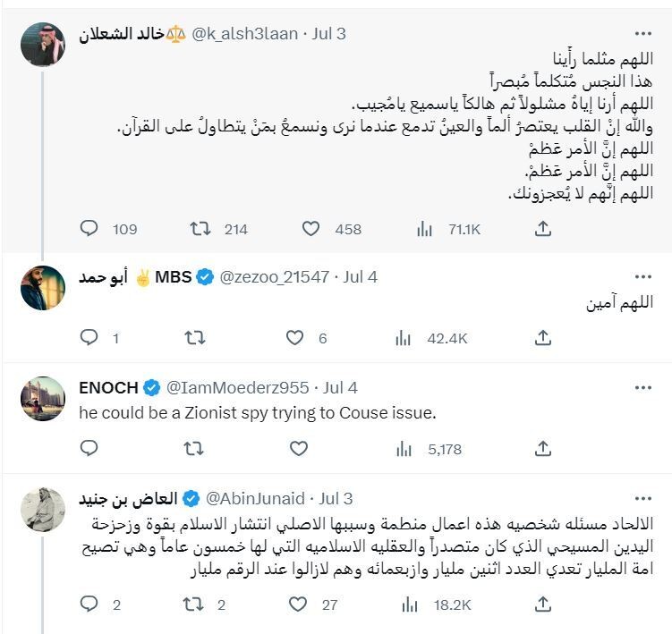Click ENOCH's profile avatar

tap(43, 398)
